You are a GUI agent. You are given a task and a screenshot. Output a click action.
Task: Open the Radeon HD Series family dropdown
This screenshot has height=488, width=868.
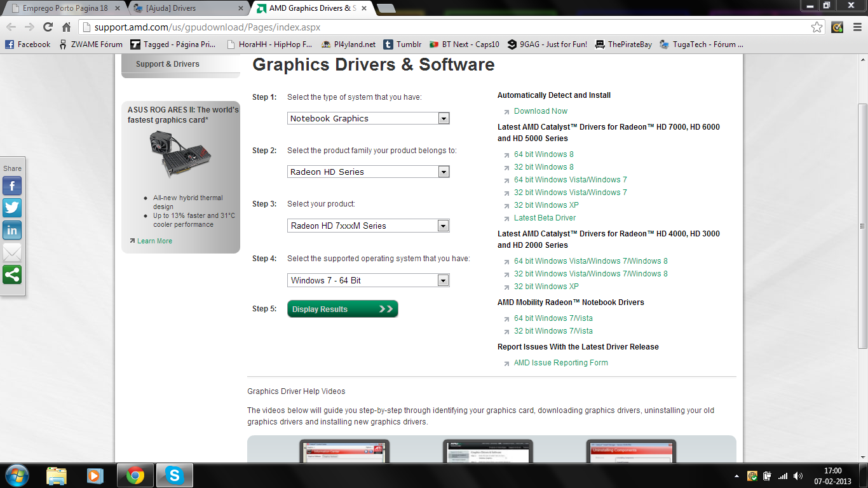tap(368, 172)
